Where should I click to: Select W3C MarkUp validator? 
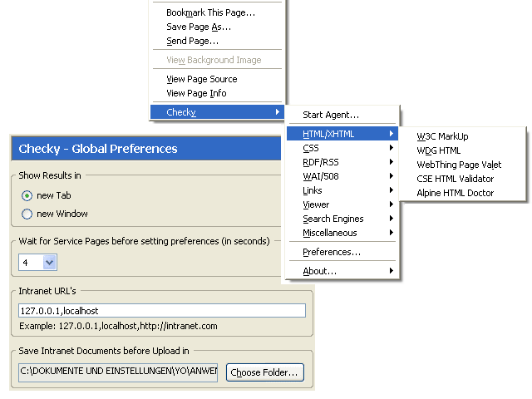point(443,136)
